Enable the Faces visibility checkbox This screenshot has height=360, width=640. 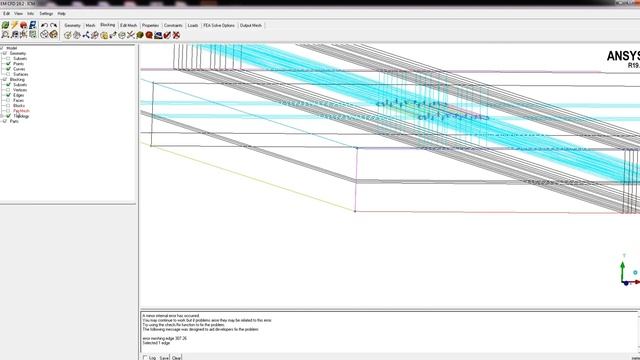point(8,100)
